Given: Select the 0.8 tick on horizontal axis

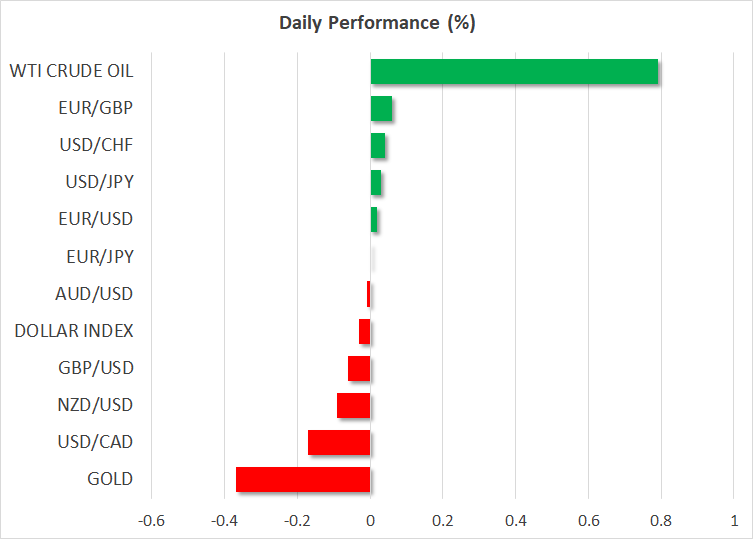Looking at the screenshot, I should [661, 521].
